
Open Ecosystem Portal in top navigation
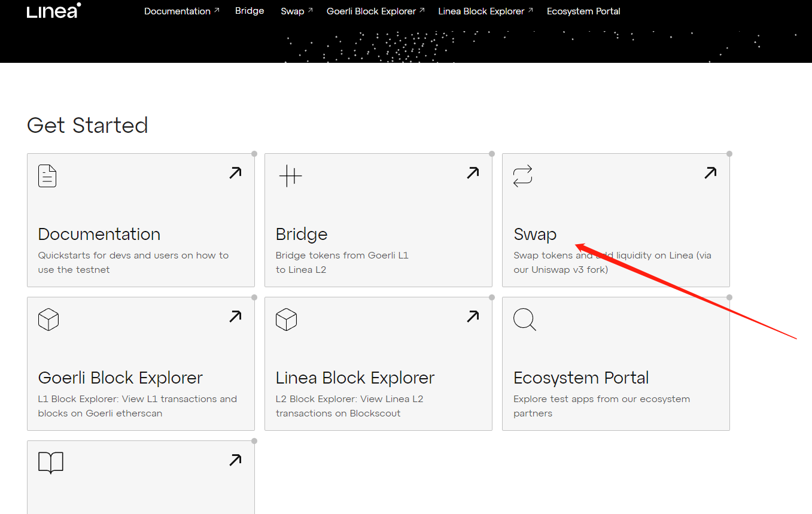(583, 11)
